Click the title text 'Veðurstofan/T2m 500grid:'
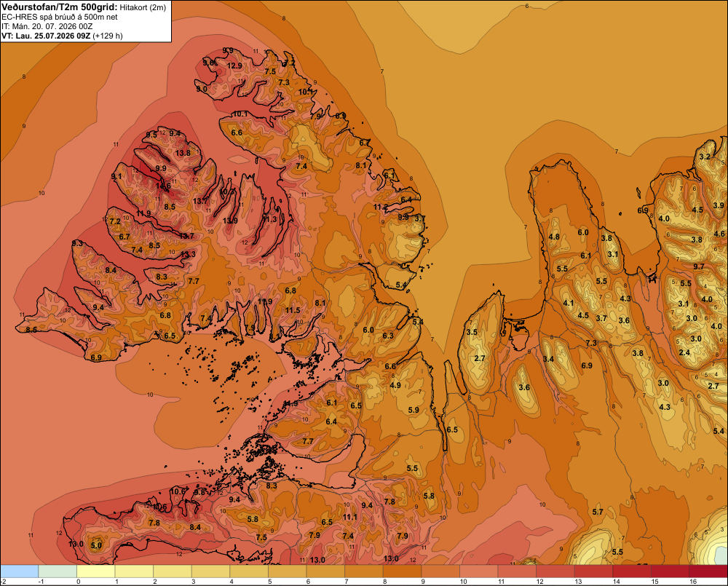This screenshot has height=586, width=728. click(60, 7)
